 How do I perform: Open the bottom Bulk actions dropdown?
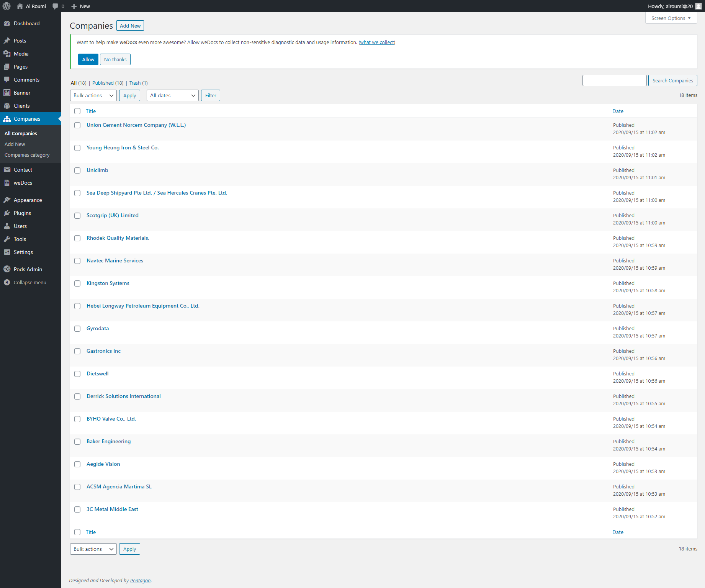pyautogui.click(x=93, y=549)
